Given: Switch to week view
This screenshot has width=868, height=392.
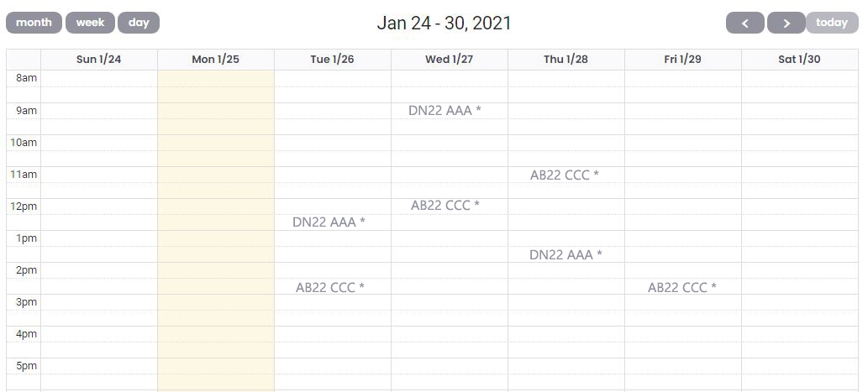Looking at the screenshot, I should pos(90,23).
